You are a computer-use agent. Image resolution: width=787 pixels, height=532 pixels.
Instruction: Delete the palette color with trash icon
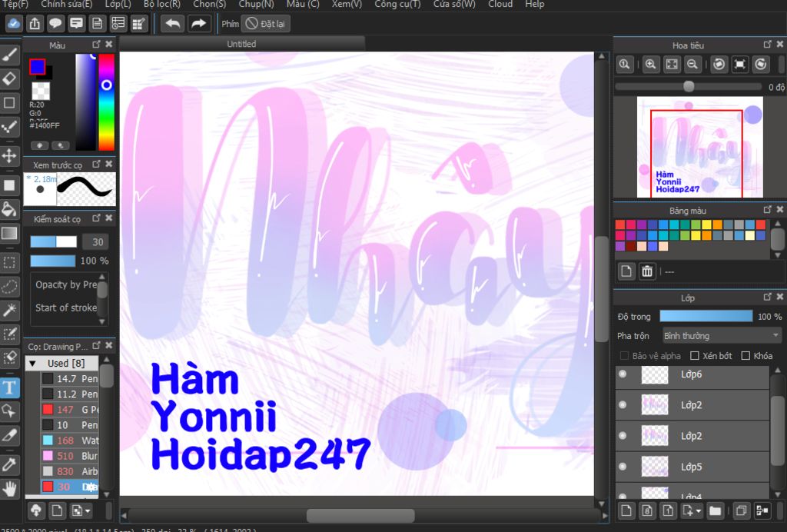(647, 271)
